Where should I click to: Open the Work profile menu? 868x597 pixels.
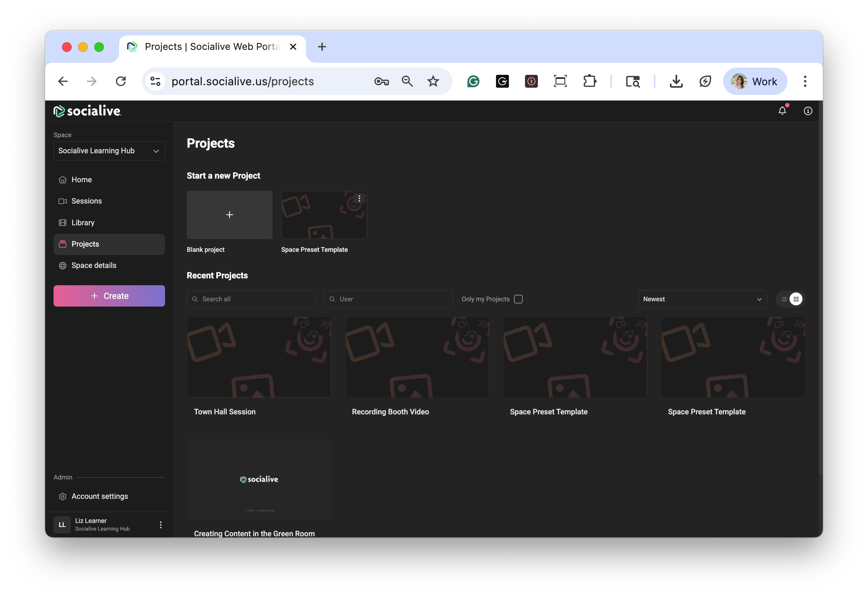pos(755,81)
